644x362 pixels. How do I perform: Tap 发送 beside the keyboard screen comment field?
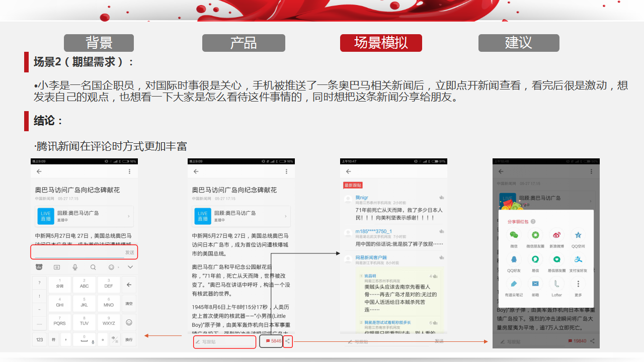tap(130, 252)
